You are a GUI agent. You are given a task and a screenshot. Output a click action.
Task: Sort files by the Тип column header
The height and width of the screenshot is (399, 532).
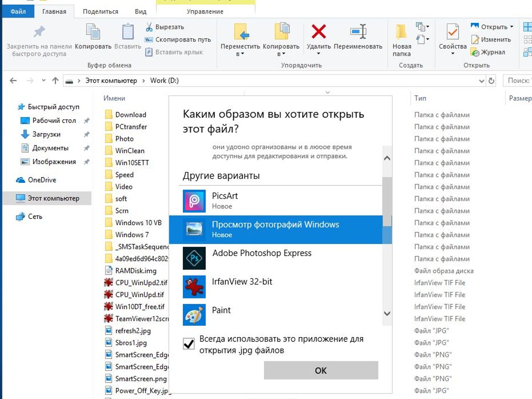pos(420,98)
